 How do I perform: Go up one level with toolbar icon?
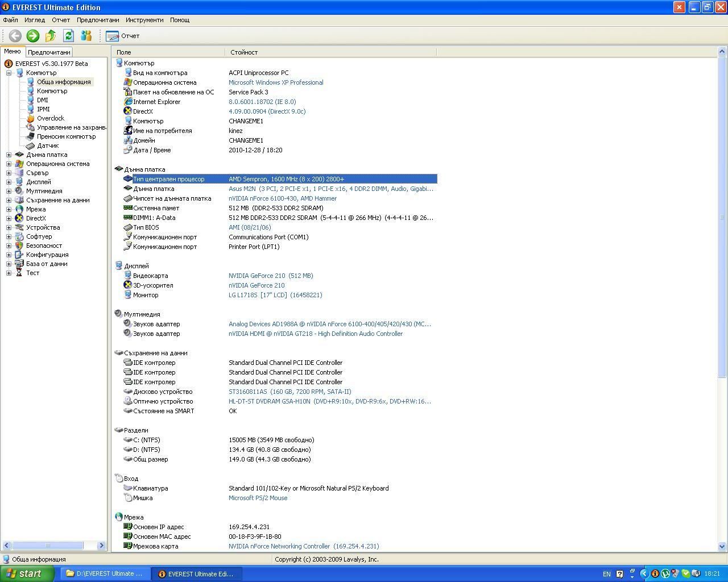(51, 36)
